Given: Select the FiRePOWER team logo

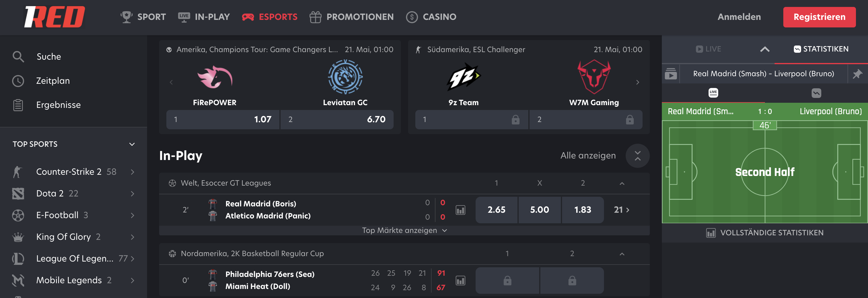Looking at the screenshot, I should click(x=215, y=77).
